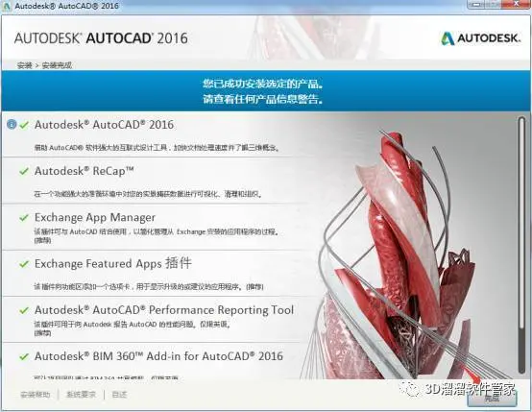
Task: Click the AutoCAD icon in the title bar
Action: click(x=7, y=6)
